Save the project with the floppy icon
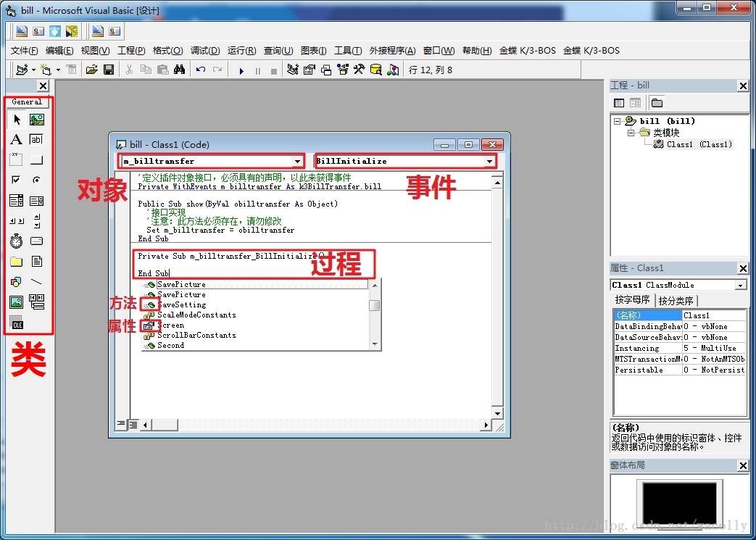The width and height of the screenshot is (756, 540). 109,70
